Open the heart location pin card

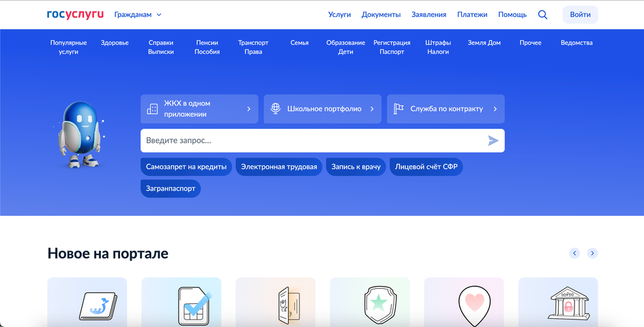464,302
